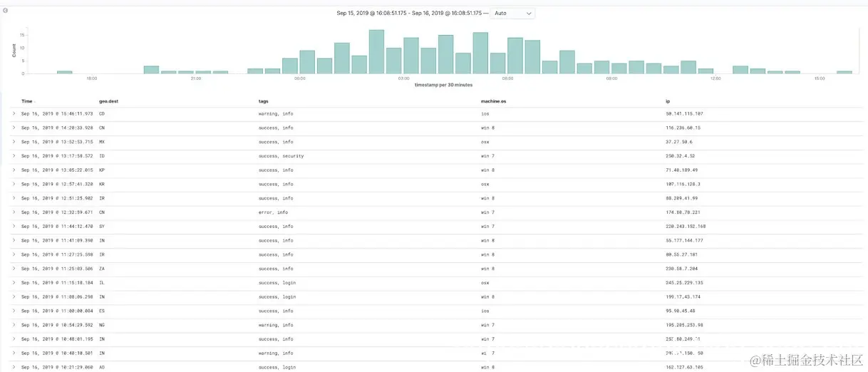
Task: Expand the document at 12:32:59.671
Action: 14,212
